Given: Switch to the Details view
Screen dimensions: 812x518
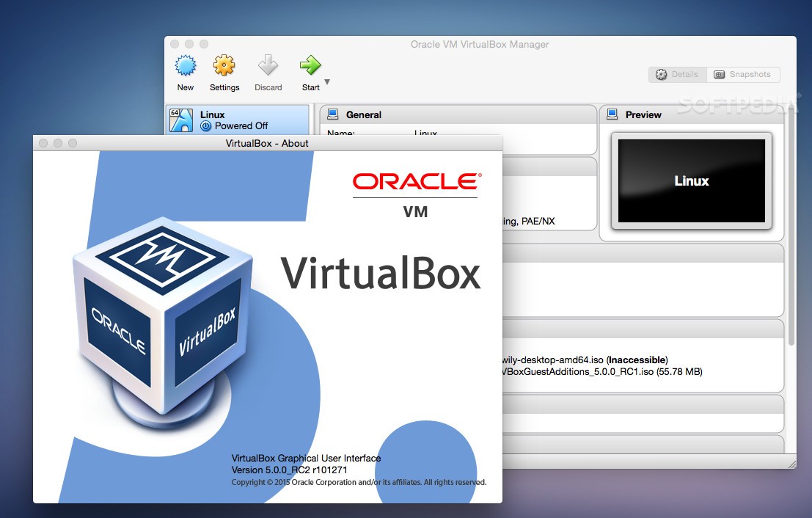Looking at the screenshot, I should pos(677,75).
